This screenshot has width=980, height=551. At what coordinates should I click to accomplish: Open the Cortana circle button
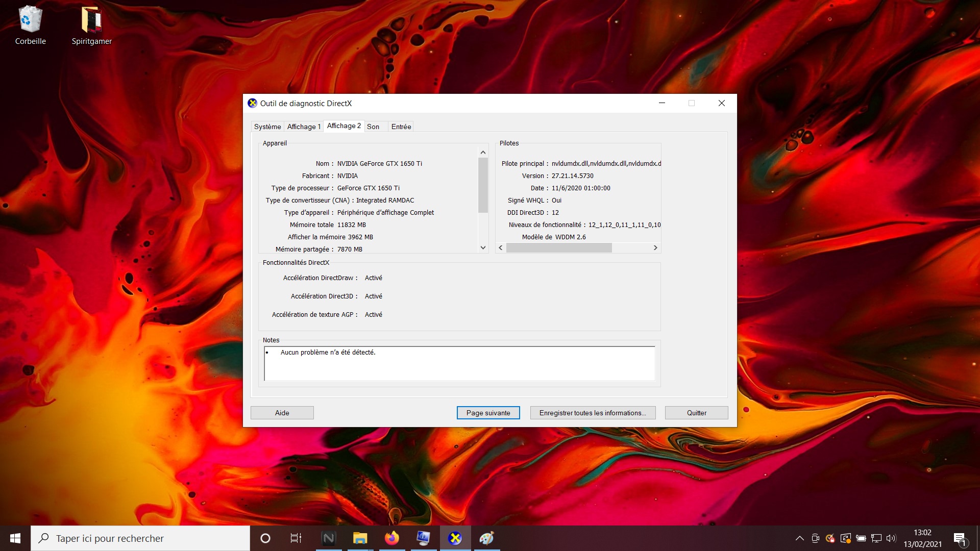[265, 538]
